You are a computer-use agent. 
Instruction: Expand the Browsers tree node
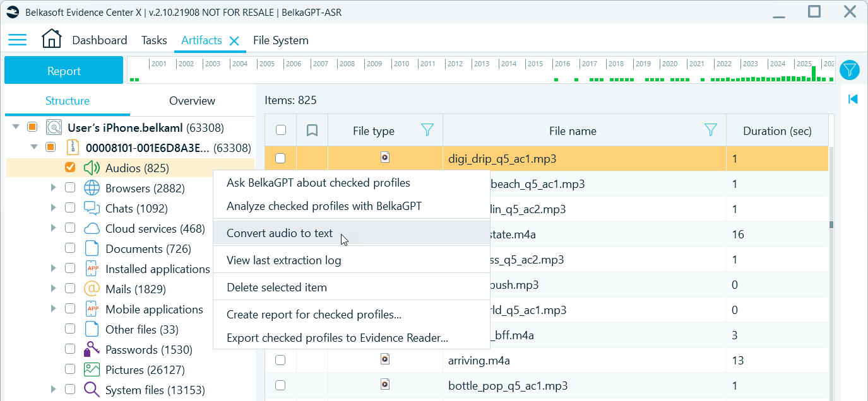pos(53,188)
